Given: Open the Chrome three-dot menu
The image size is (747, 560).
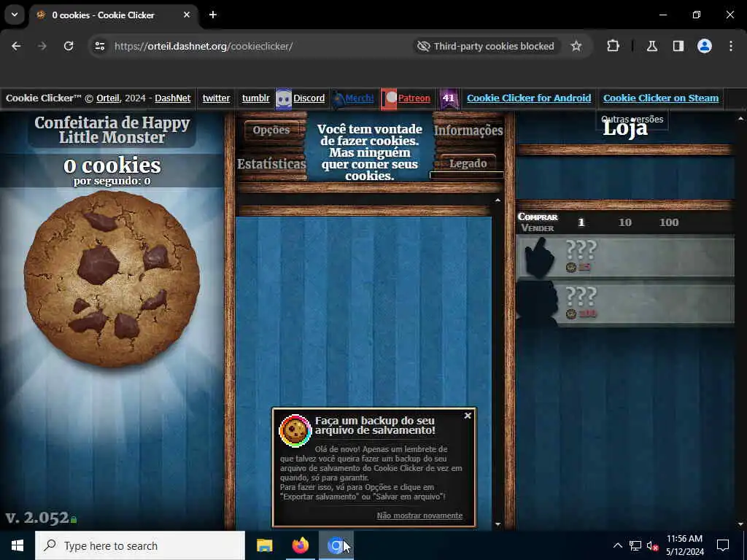Looking at the screenshot, I should click(731, 46).
